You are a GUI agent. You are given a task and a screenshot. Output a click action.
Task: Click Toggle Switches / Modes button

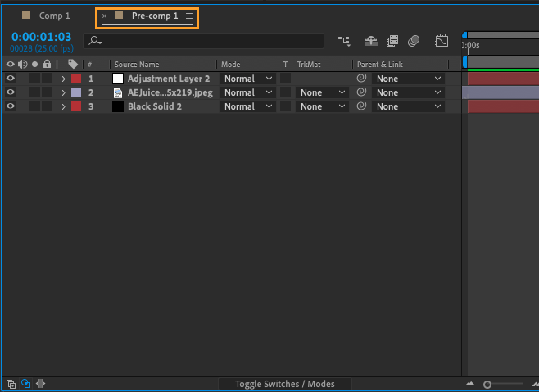tap(285, 384)
